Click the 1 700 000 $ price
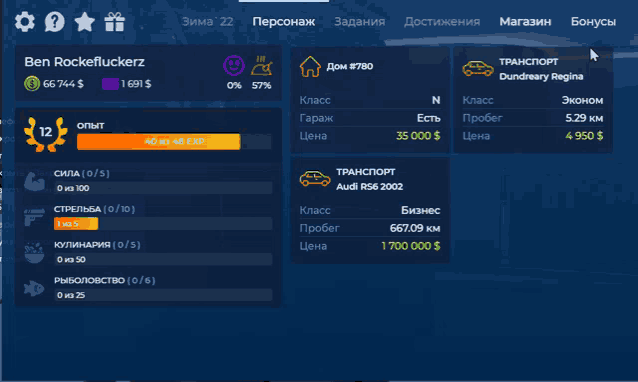638x382 pixels. (x=411, y=246)
